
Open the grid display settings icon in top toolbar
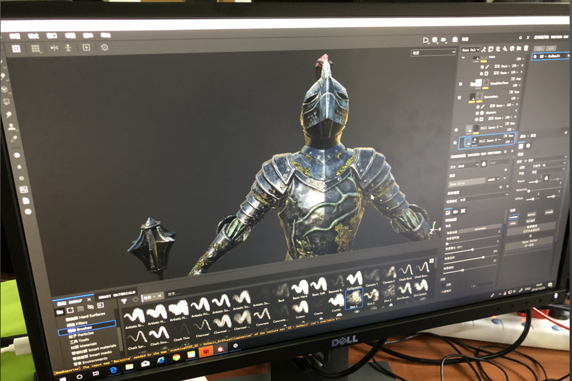(x=35, y=48)
